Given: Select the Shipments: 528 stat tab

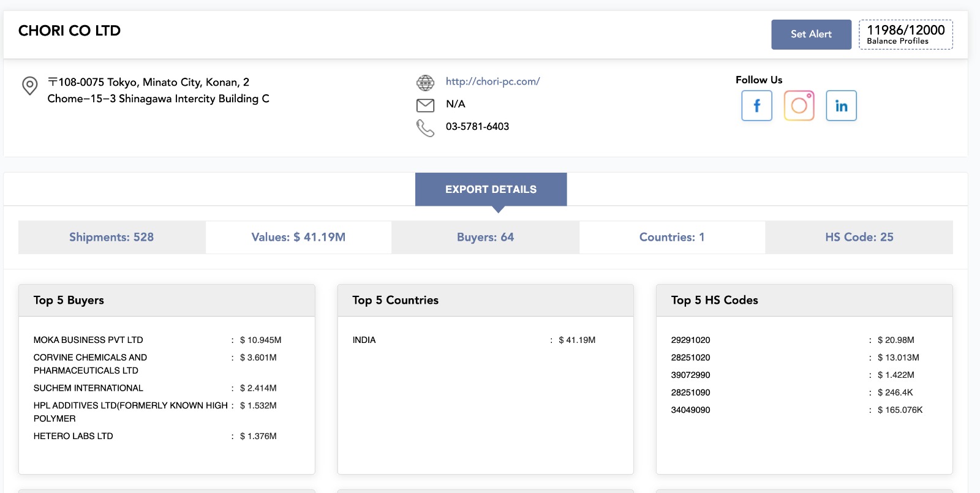Looking at the screenshot, I should pos(111,237).
